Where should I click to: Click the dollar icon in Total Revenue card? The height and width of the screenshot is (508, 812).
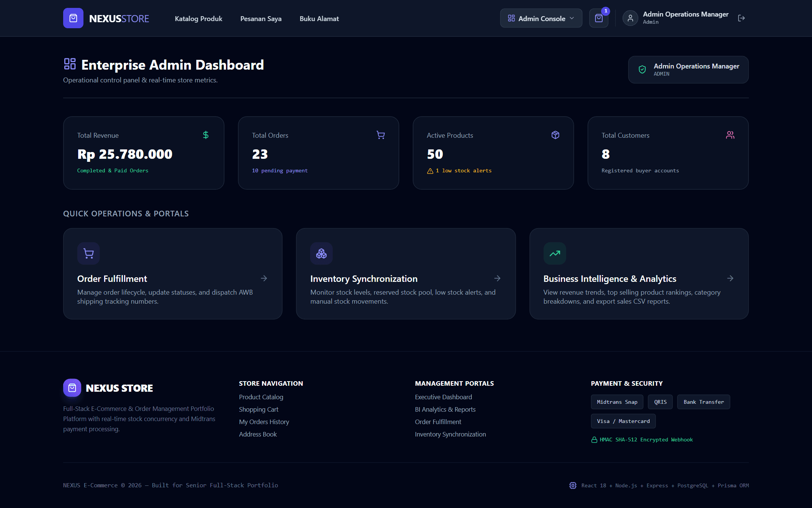pos(206,135)
